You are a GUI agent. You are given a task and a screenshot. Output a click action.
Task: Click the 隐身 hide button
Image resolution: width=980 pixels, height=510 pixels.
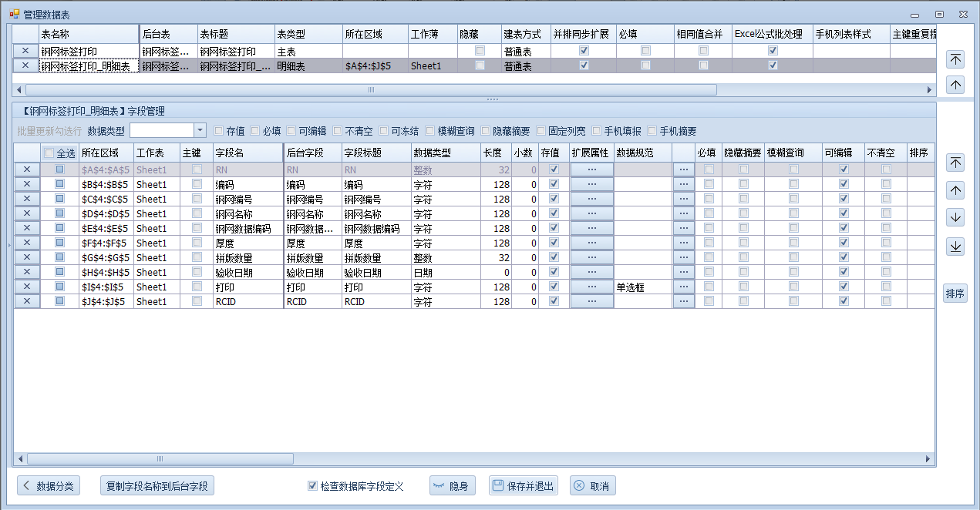452,486
